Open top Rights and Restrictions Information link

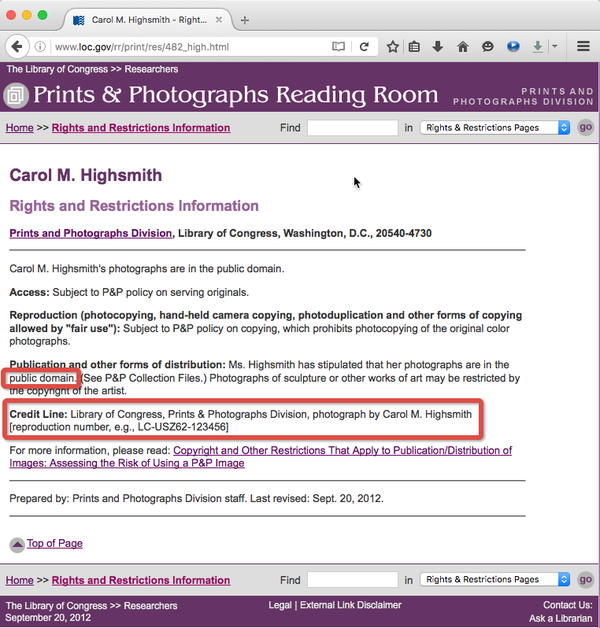[141, 128]
